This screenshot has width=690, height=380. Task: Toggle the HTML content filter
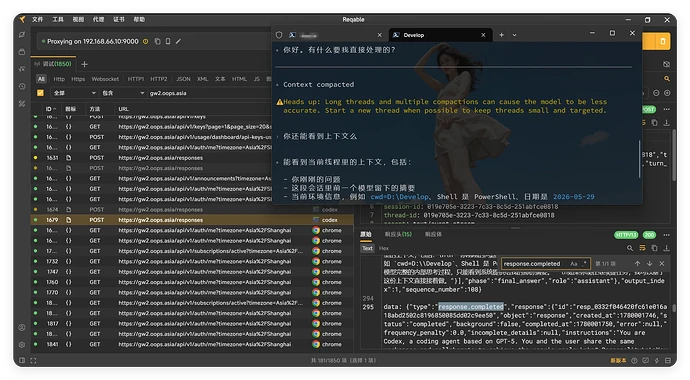click(239, 79)
